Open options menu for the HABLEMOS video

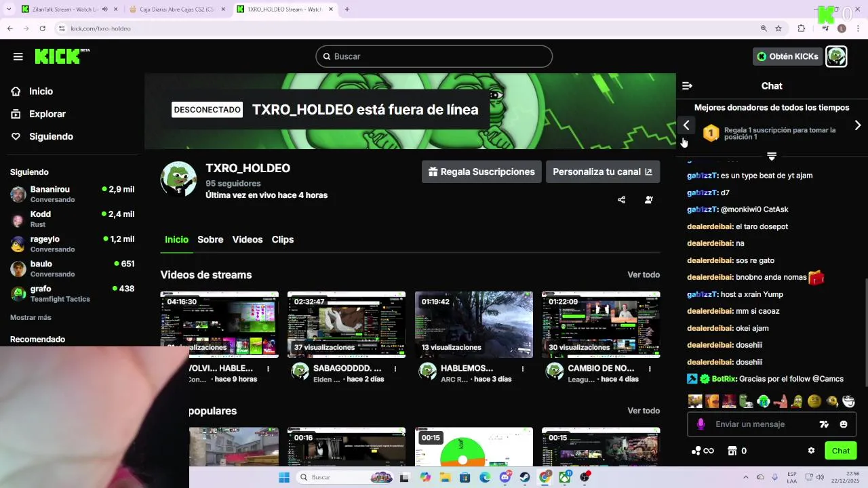(523, 369)
